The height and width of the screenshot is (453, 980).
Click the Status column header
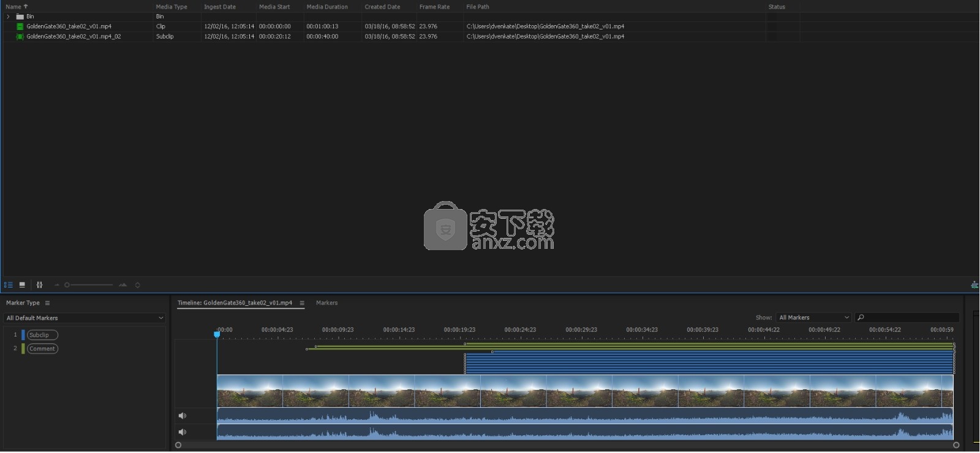click(x=777, y=7)
